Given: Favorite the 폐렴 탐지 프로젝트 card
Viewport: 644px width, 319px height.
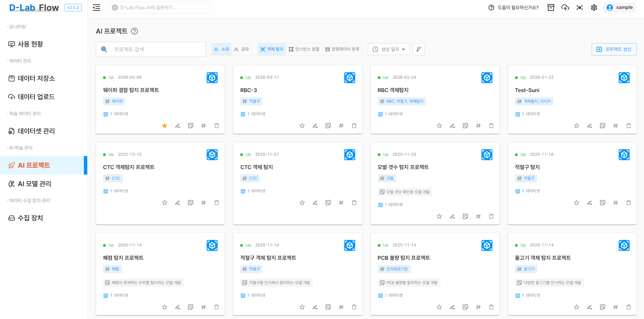Looking at the screenshot, I should coord(165,307).
